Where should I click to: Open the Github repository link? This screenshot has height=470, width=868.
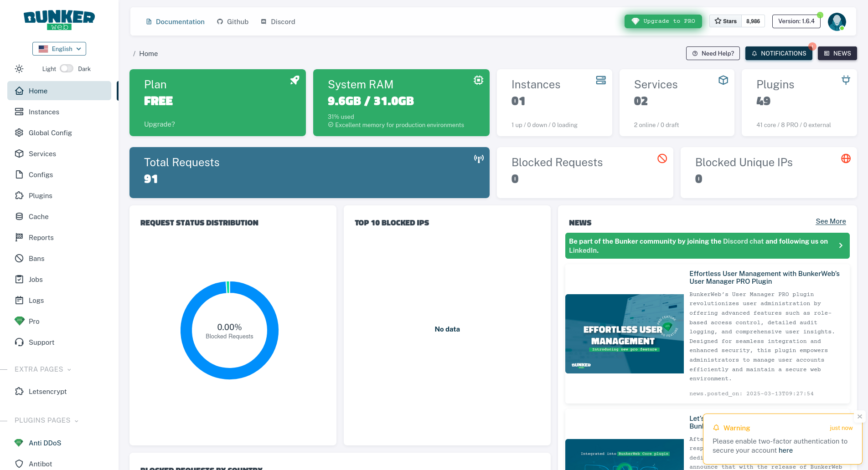click(x=232, y=21)
